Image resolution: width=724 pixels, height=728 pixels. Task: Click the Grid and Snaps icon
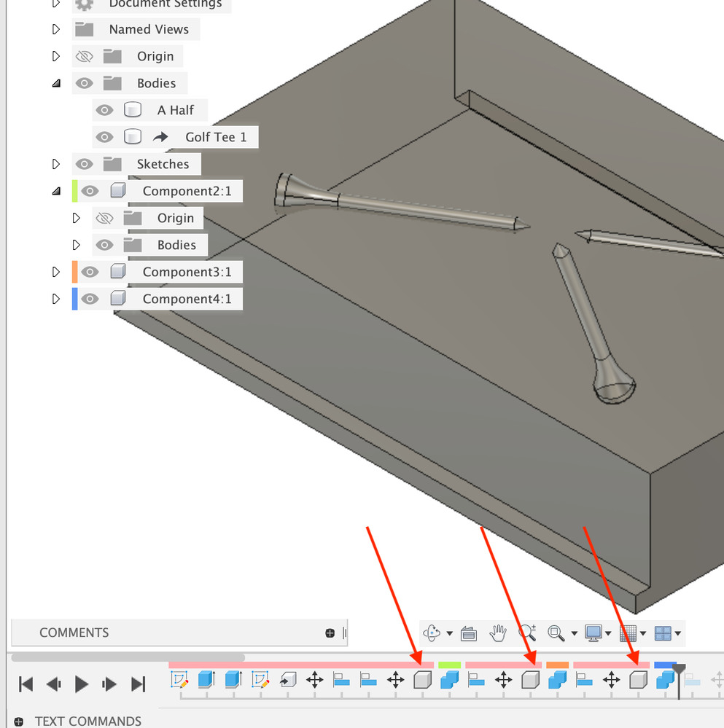(x=628, y=633)
